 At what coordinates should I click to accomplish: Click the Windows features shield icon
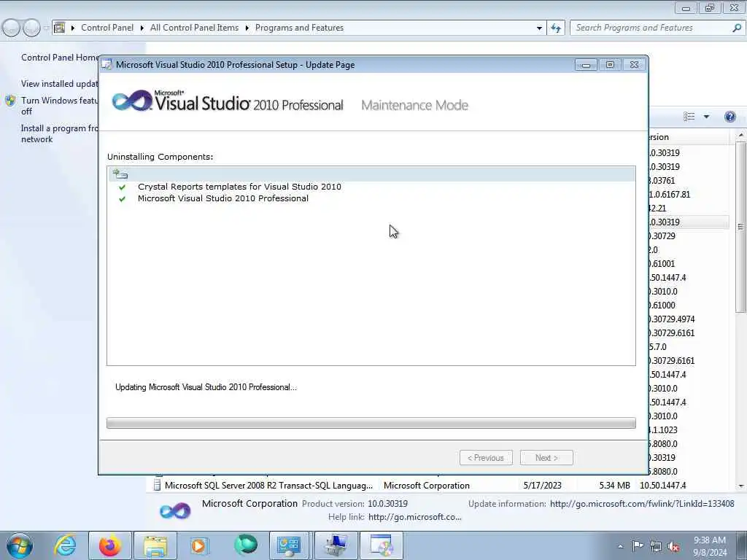(10, 101)
